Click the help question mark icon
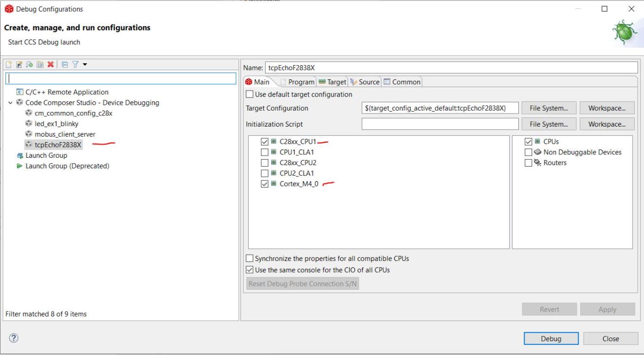644x355 pixels. tap(14, 338)
